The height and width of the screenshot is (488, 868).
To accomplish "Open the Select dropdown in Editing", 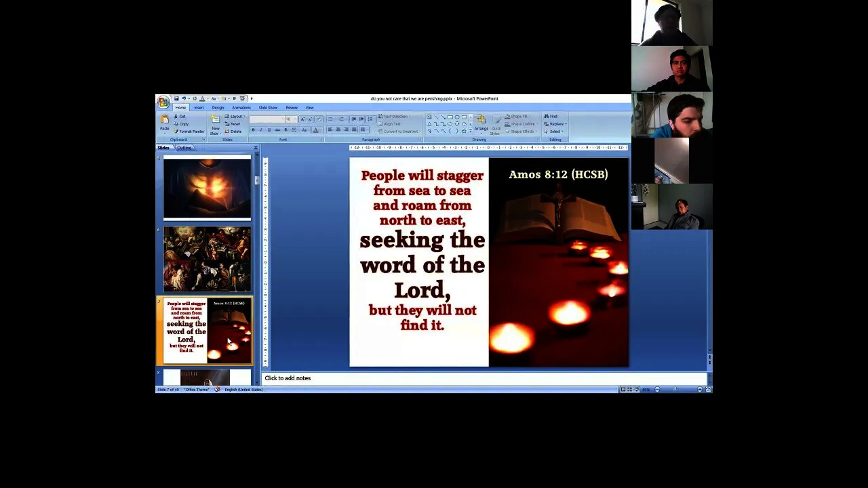I will click(x=555, y=131).
